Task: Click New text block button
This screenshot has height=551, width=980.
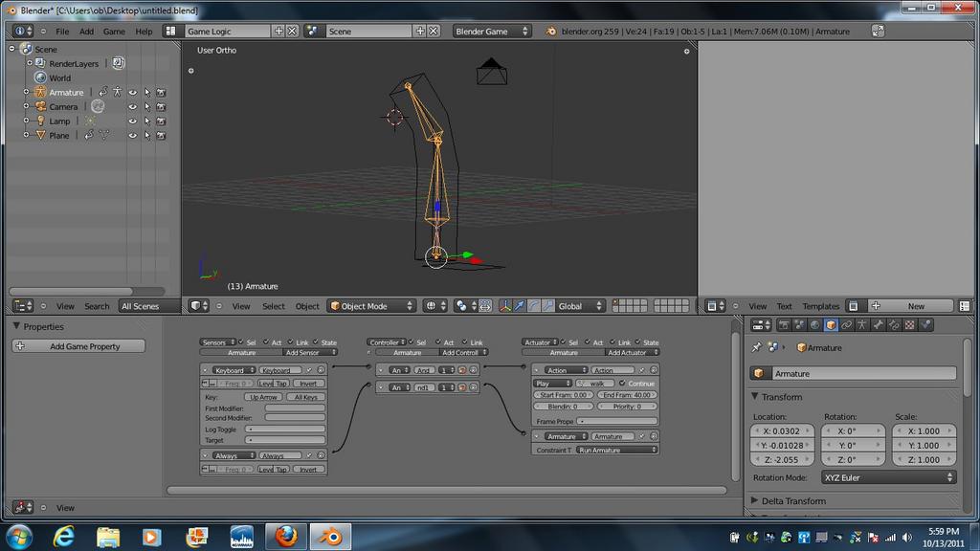Action: coord(916,306)
